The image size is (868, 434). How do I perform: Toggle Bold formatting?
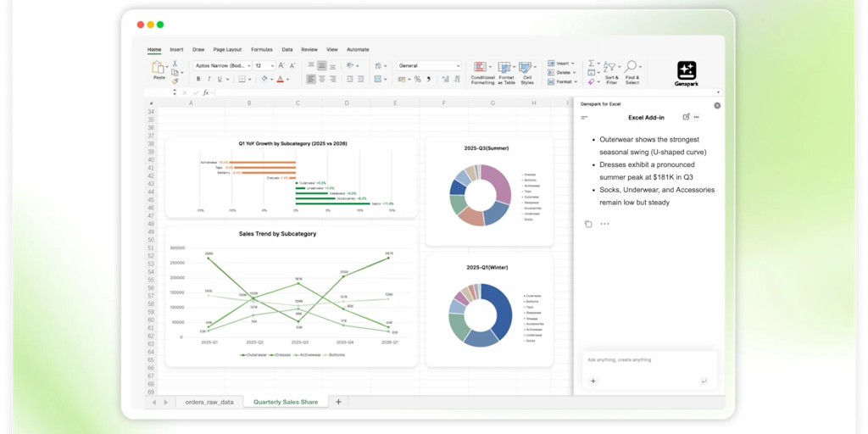point(198,79)
